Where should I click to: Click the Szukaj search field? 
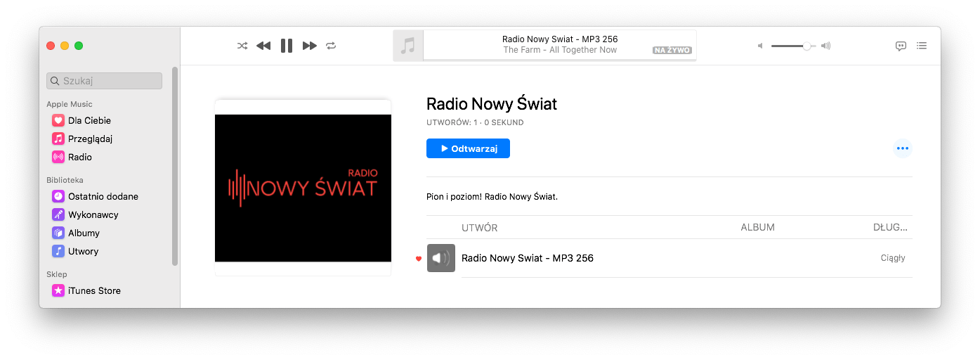pos(105,81)
